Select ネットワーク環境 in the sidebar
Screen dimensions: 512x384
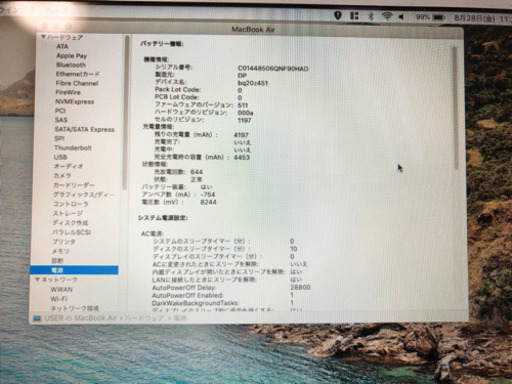(75, 308)
